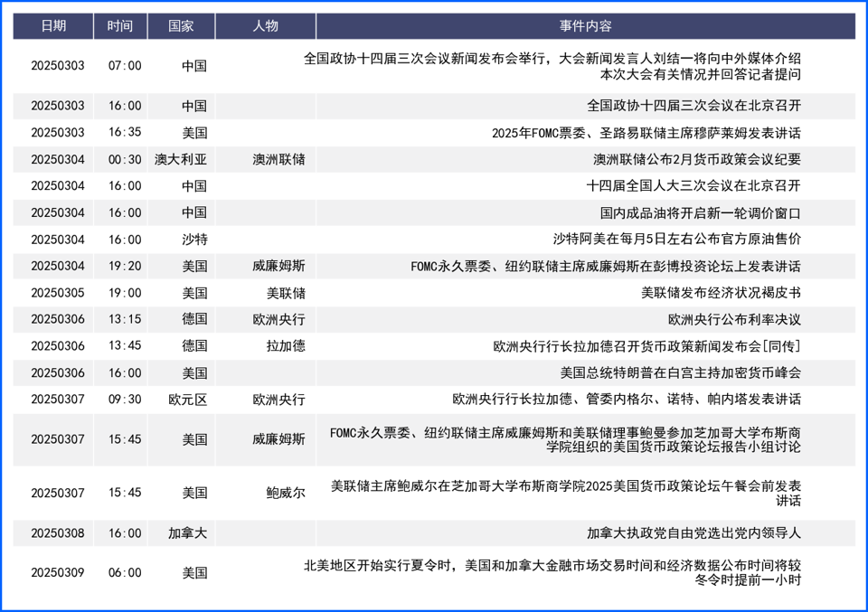Click 欧洲央行 in the 09:30 row
The width and height of the screenshot is (868, 612).
pos(278,400)
